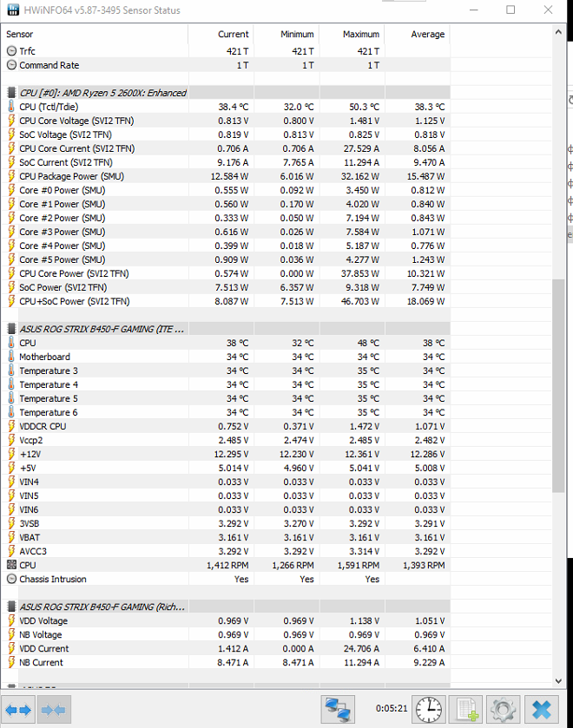Image resolution: width=573 pixels, height=728 pixels.
Task: Click the Chassis Intrusion status icon
Action: [x=11, y=579]
